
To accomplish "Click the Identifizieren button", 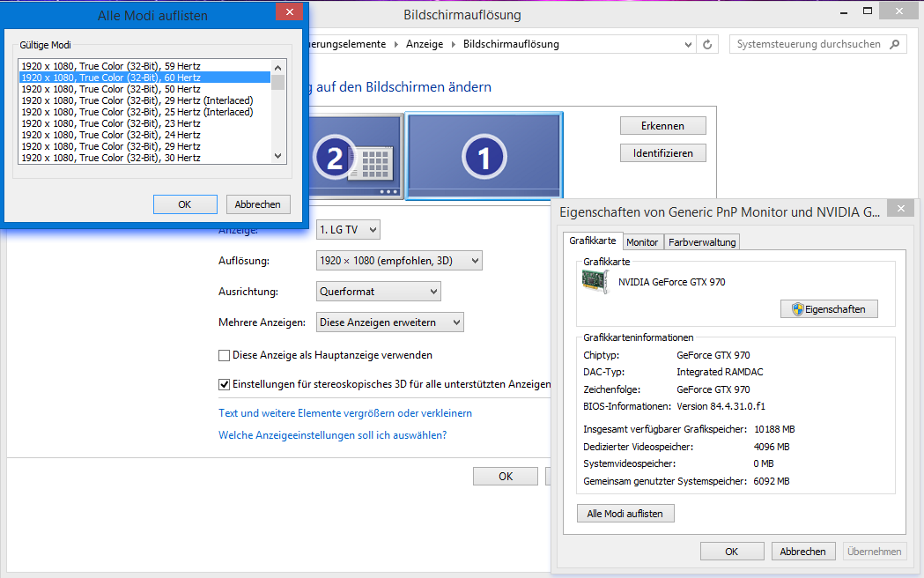I will click(663, 153).
